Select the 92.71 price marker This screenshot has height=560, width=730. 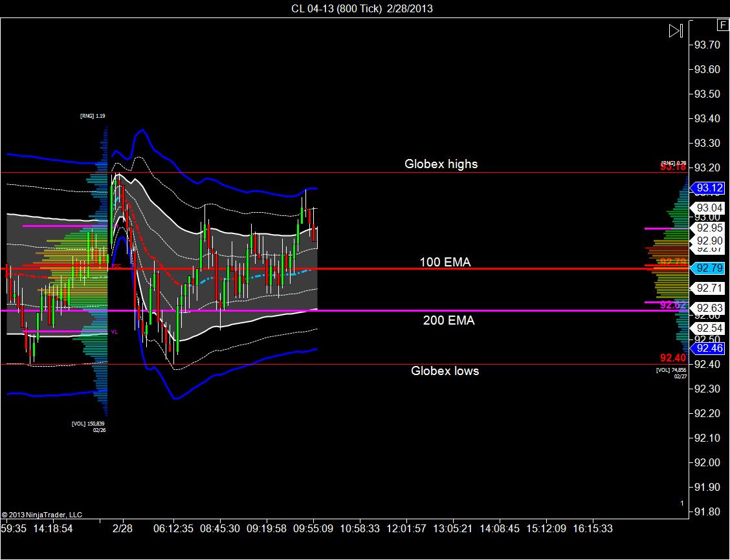708,288
